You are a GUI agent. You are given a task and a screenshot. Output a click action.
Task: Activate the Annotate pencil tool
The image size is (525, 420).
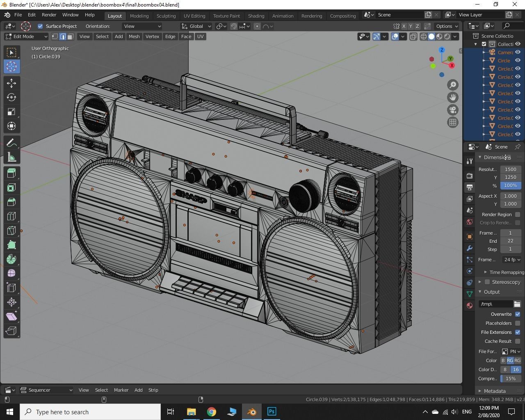(x=11, y=143)
